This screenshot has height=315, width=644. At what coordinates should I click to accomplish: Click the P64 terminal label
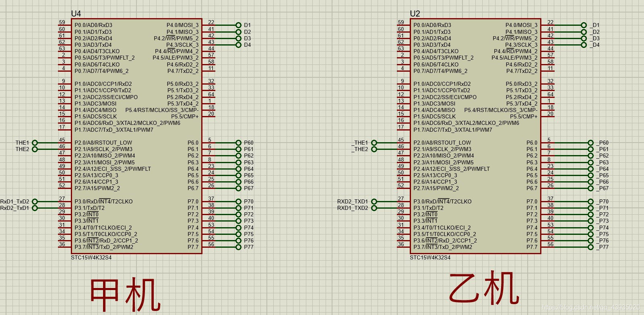(x=249, y=169)
